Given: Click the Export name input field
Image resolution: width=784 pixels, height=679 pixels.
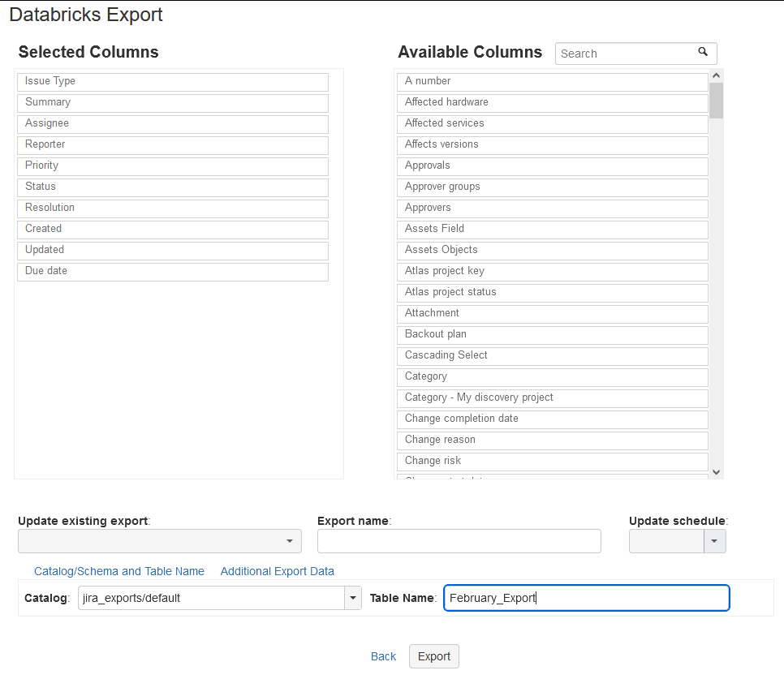Looking at the screenshot, I should coord(459,541).
